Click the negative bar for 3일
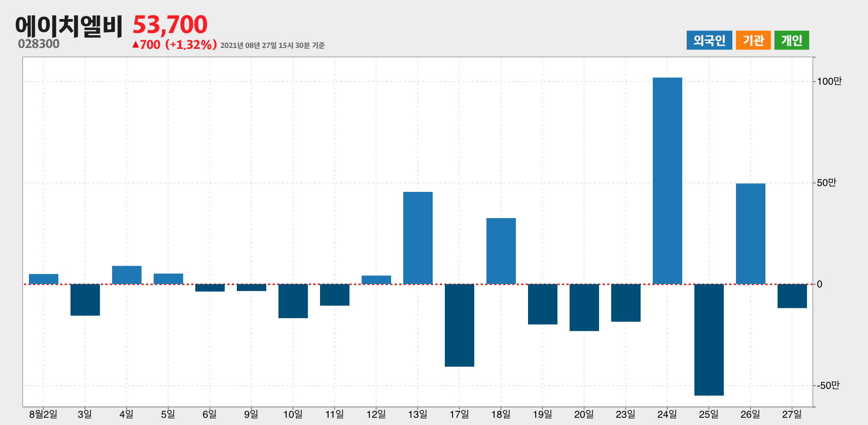The image size is (868, 425). click(85, 300)
